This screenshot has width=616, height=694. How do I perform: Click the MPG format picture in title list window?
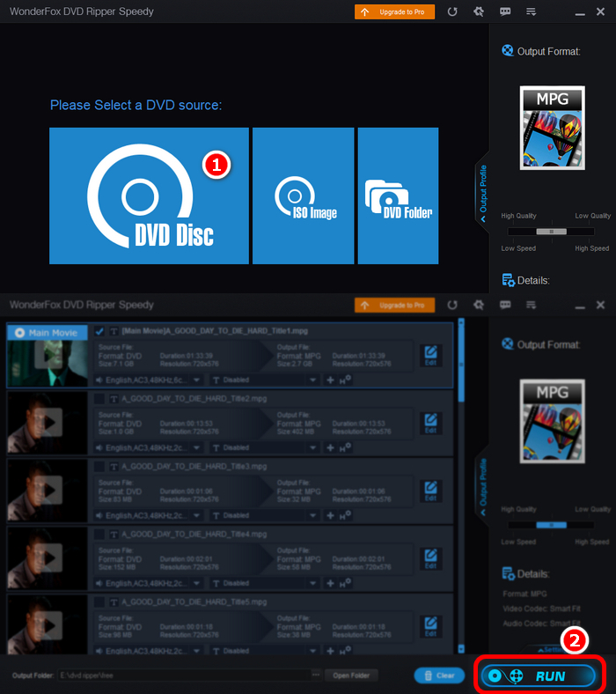tap(553, 421)
